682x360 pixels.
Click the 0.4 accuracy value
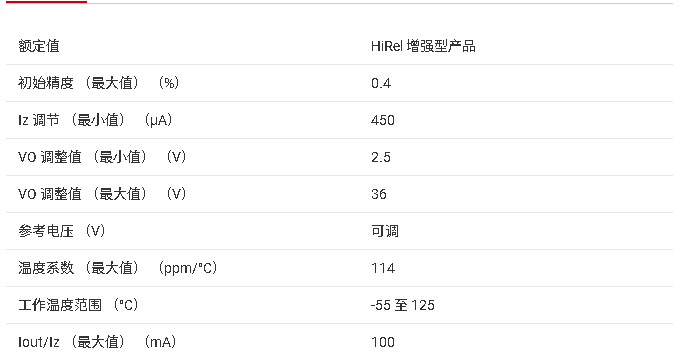(381, 83)
